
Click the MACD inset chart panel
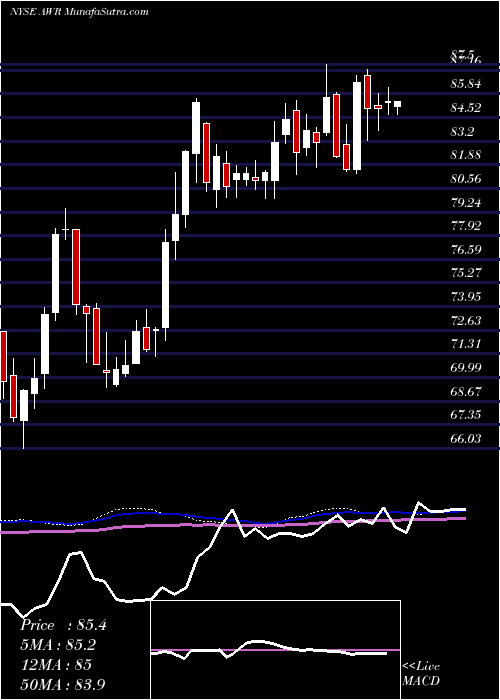tap(276, 650)
